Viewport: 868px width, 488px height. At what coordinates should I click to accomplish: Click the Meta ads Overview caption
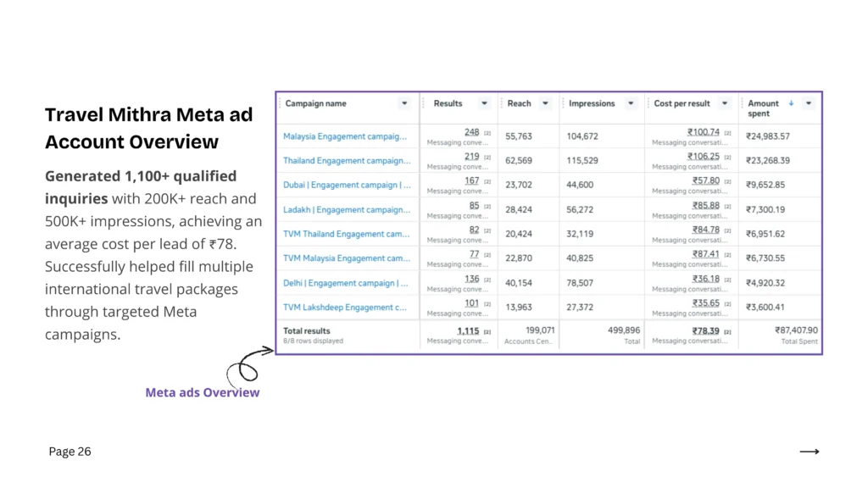tap(202, 392)
